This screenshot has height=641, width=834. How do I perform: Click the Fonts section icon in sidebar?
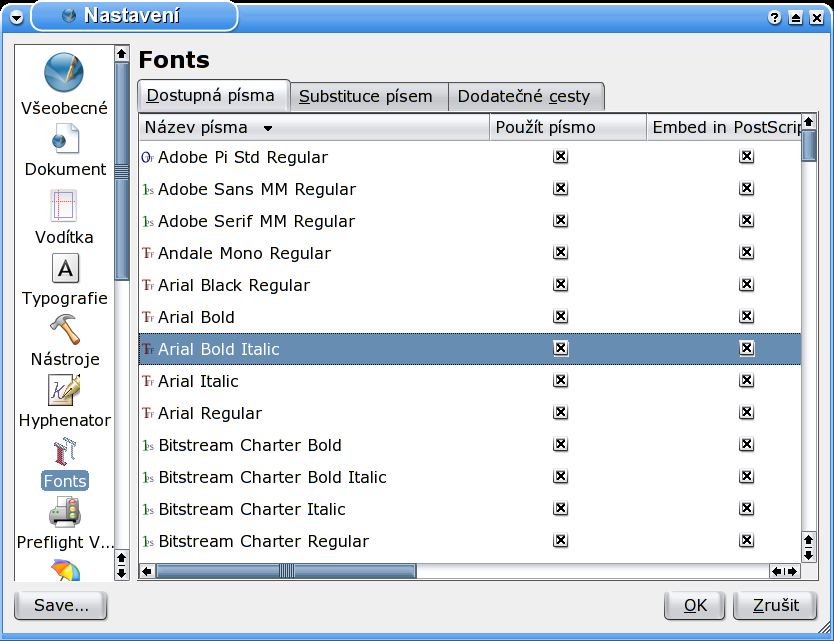(64, 452)
